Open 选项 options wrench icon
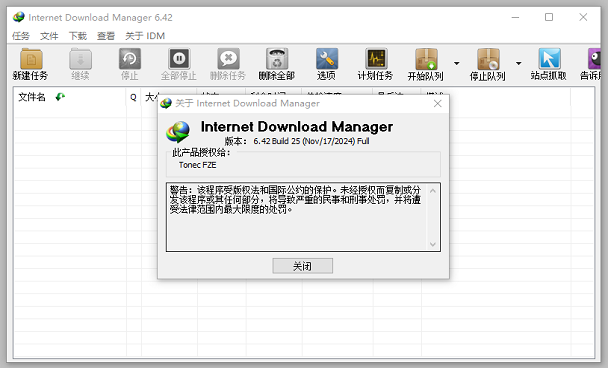 326,59
